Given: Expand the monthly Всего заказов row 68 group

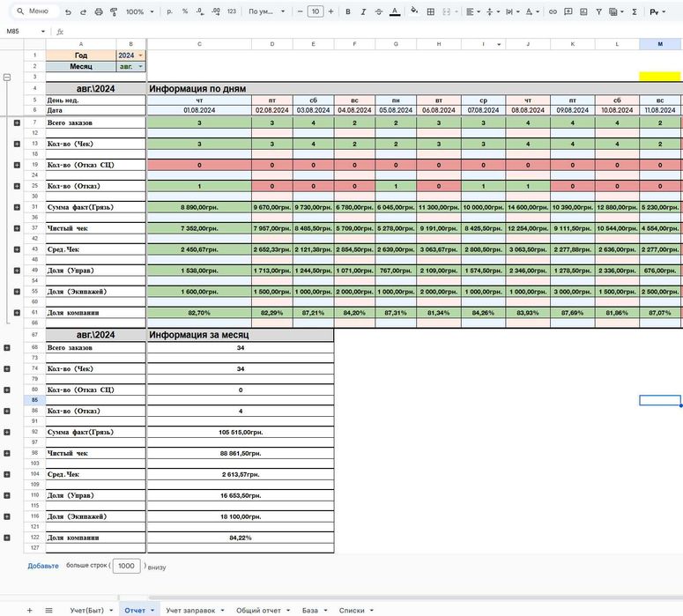Looking at the screenshot, I should (7, 347).
